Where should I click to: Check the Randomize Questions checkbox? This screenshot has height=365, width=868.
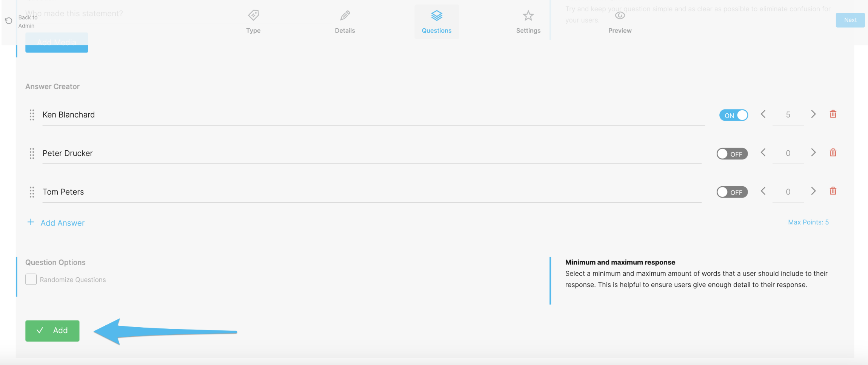coord(31,279)
